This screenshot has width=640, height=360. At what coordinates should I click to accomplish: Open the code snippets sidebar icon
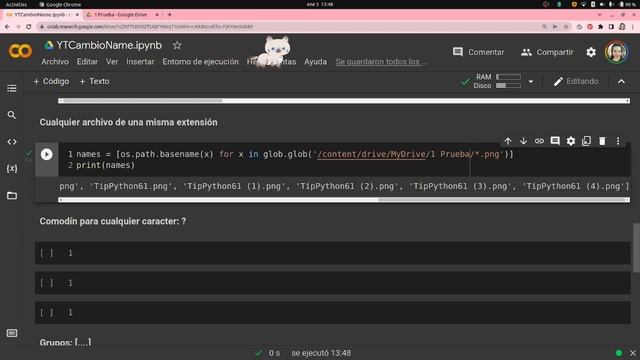pyautogui.click(x=12, y=142)
